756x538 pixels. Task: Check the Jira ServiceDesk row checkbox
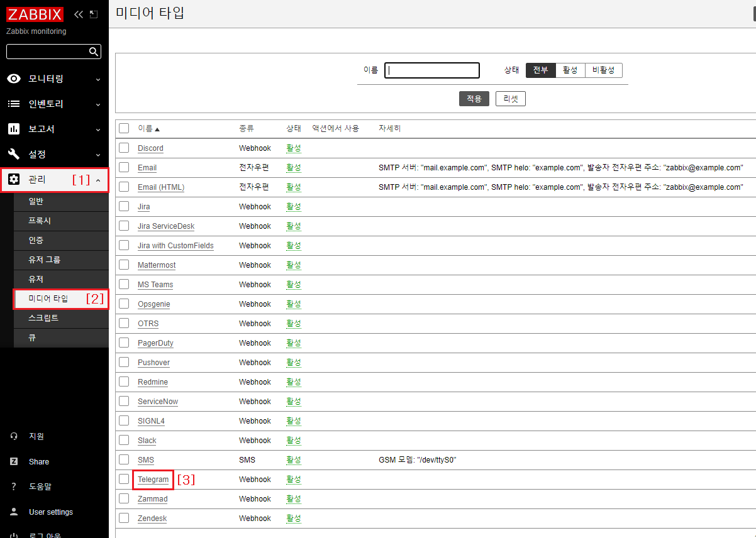(x=124, y=226)
